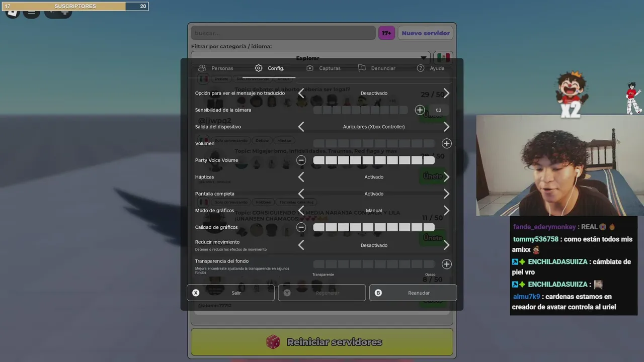The image size is (644, 362).
Task: Click the Mexico flag language button
Action: (x=443, y=58)
